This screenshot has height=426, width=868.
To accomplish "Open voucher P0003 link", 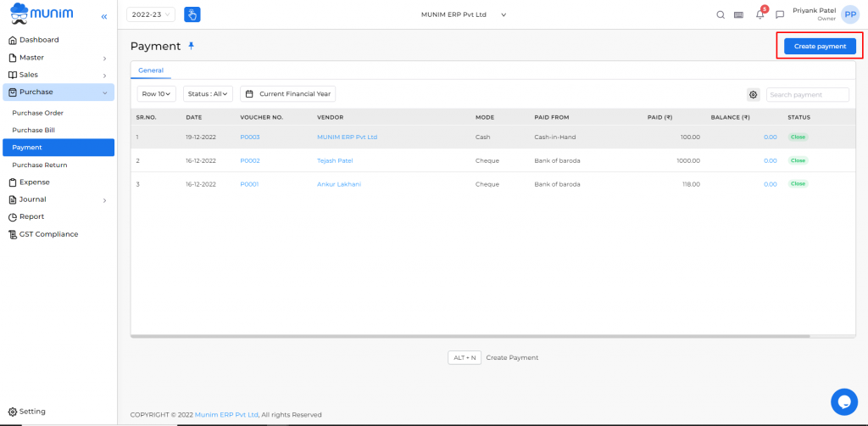I will 249,137.
